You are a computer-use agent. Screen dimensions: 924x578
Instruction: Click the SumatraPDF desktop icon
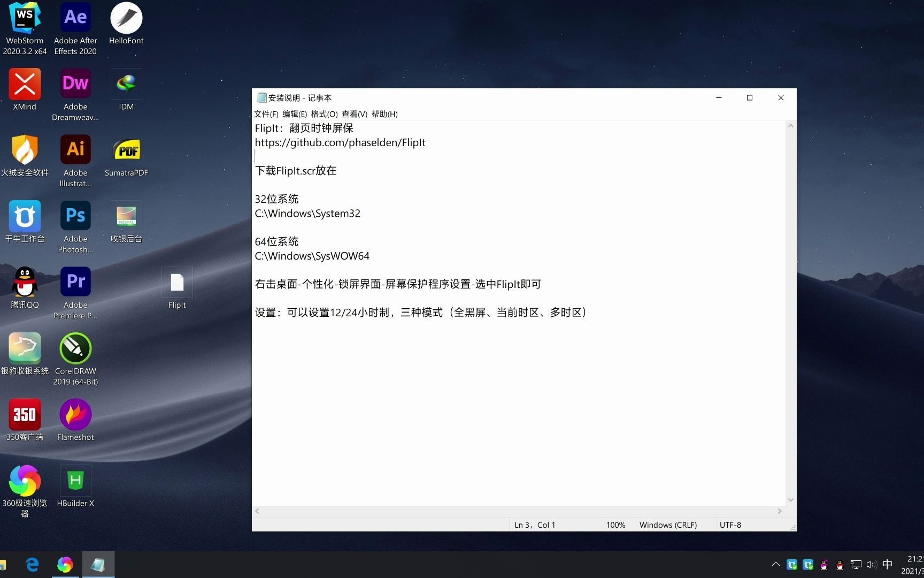pyautogui.click(x=126, y=156)
